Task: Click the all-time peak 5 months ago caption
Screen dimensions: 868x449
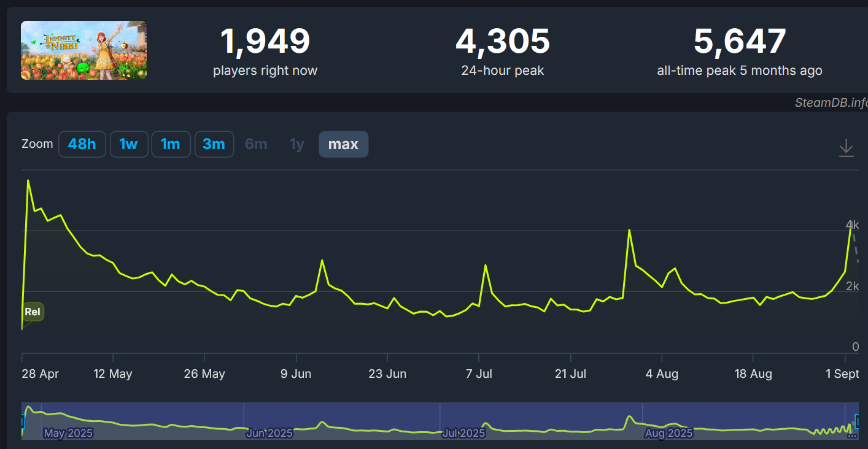Action: point(740,71)
